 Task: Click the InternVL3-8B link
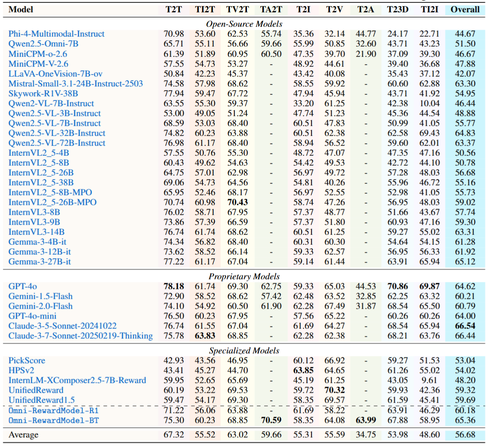coord(34,212)
